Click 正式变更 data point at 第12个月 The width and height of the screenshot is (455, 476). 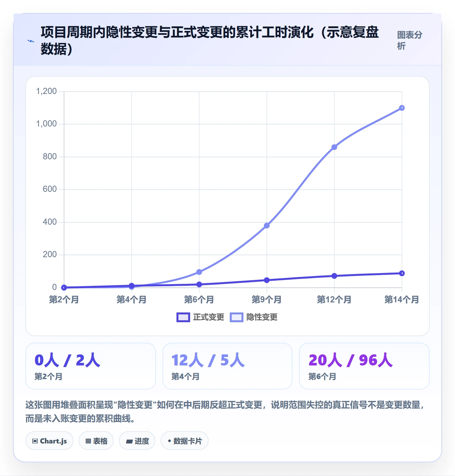[x=334, y=276]
